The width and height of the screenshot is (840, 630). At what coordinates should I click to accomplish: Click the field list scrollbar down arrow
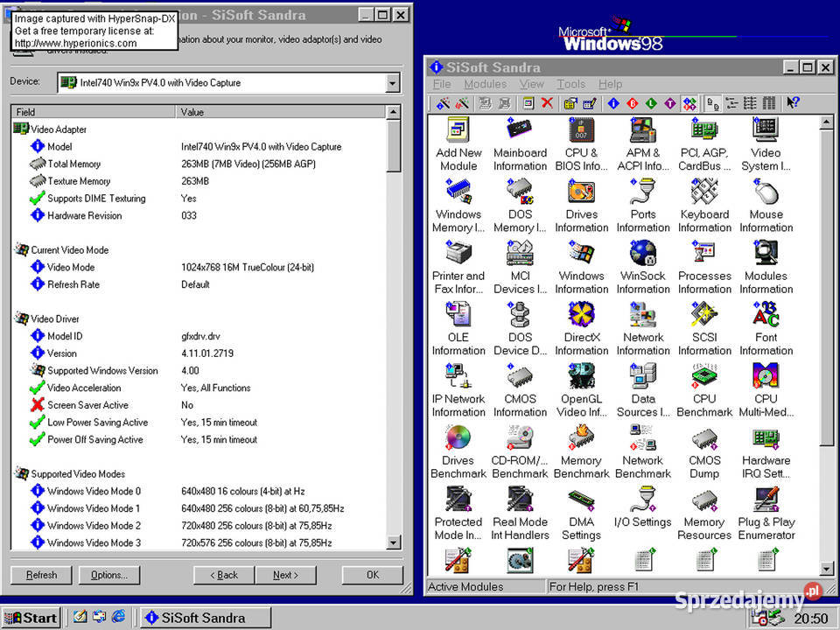pos(393,542)
